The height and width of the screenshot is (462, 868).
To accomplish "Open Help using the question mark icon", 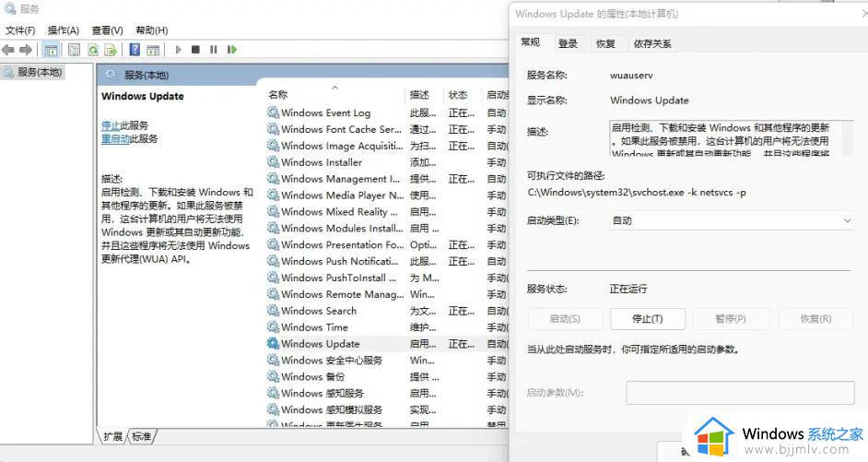I will [x=135, y=50].
